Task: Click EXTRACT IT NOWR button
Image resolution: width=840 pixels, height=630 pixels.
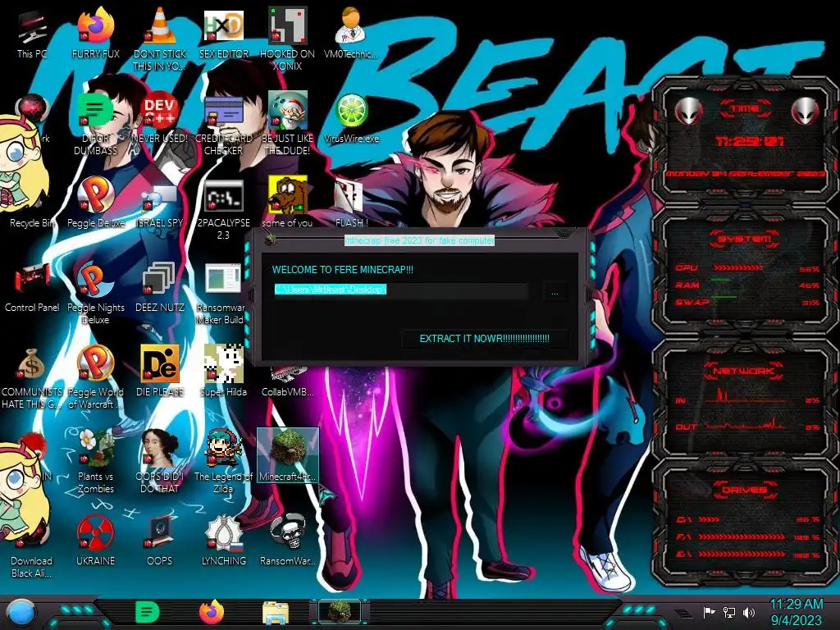Action: point(484,339)
